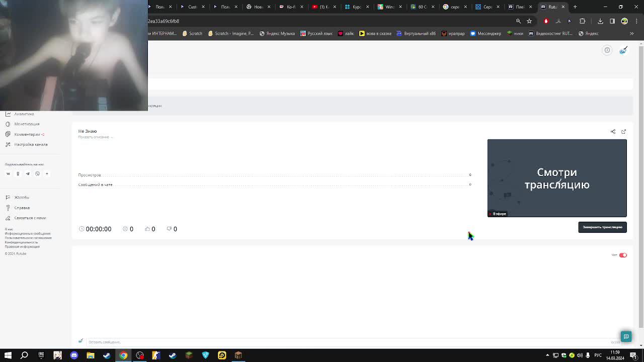Click the VK social icon
644x362 pixels.
pyautogui.click(x=8, y=174)
